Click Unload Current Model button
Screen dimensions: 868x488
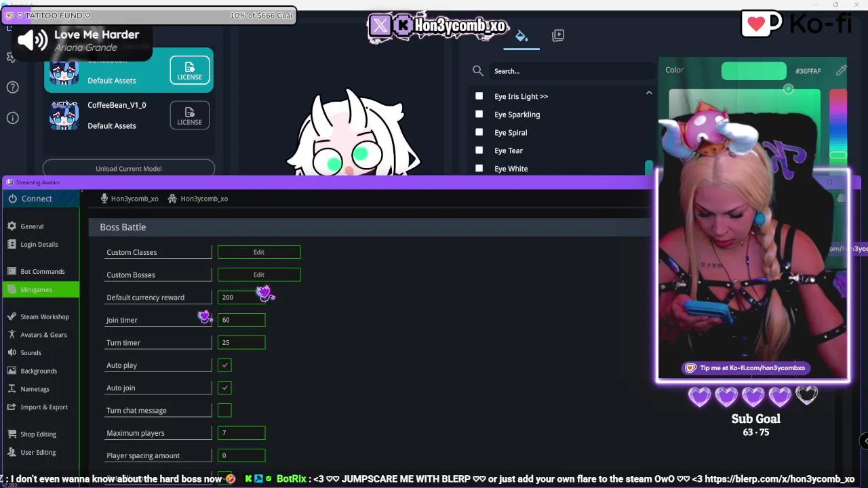point(129,168)
